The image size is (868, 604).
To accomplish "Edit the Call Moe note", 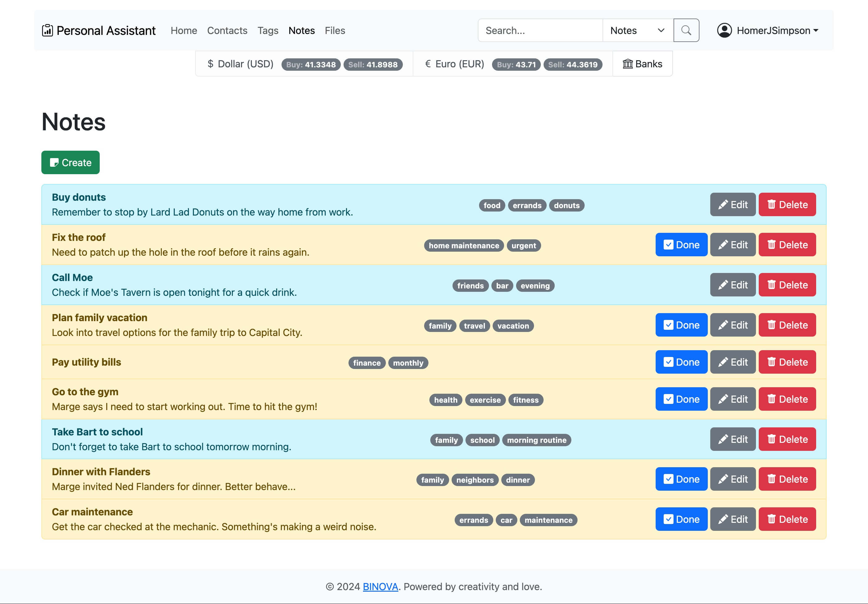I will coord(733,285).
